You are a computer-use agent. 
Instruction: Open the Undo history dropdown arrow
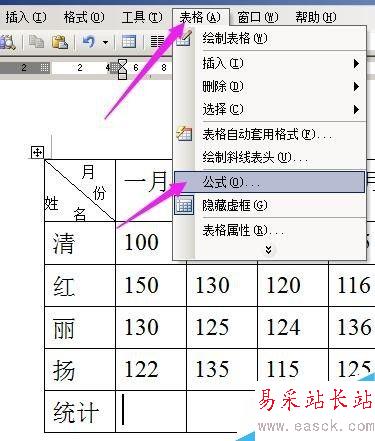(x=105, y=42)
